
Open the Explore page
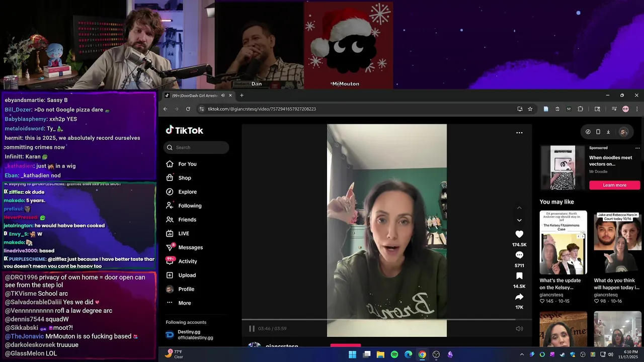(x=182, y=192)
